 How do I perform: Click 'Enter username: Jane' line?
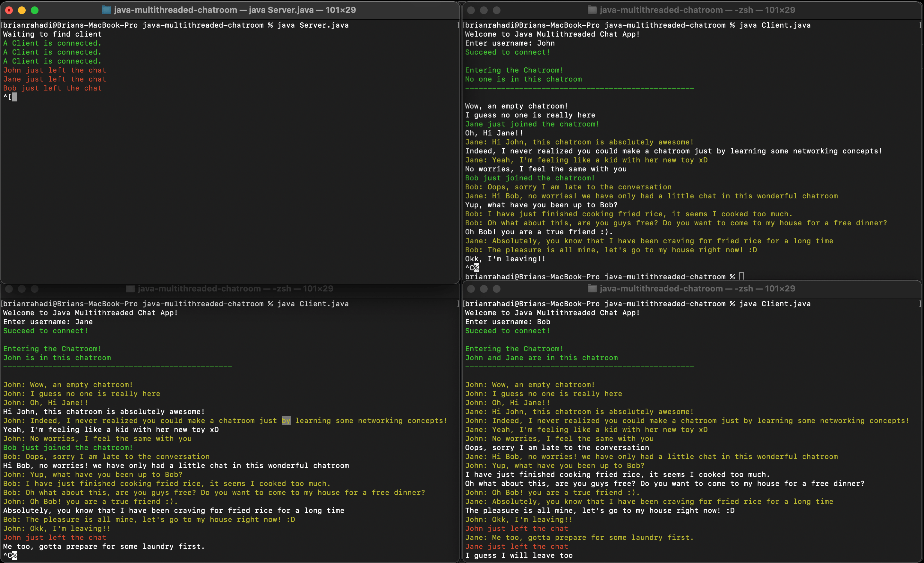48,322
